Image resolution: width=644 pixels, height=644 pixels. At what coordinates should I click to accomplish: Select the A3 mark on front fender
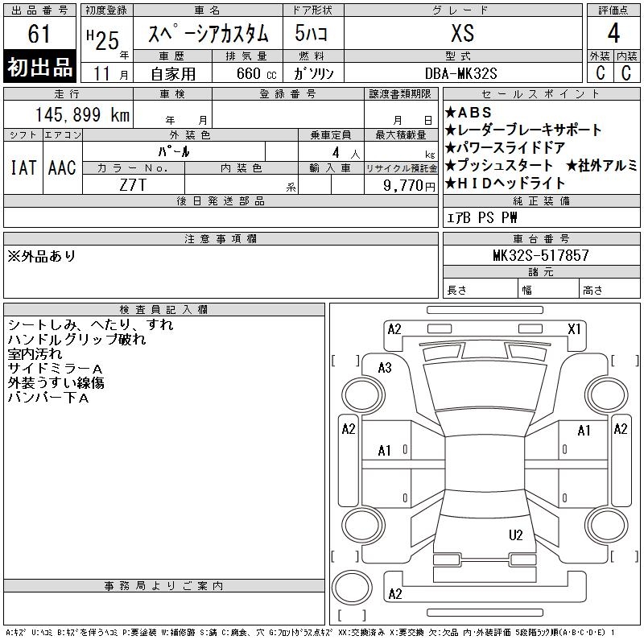pos(385,368)
